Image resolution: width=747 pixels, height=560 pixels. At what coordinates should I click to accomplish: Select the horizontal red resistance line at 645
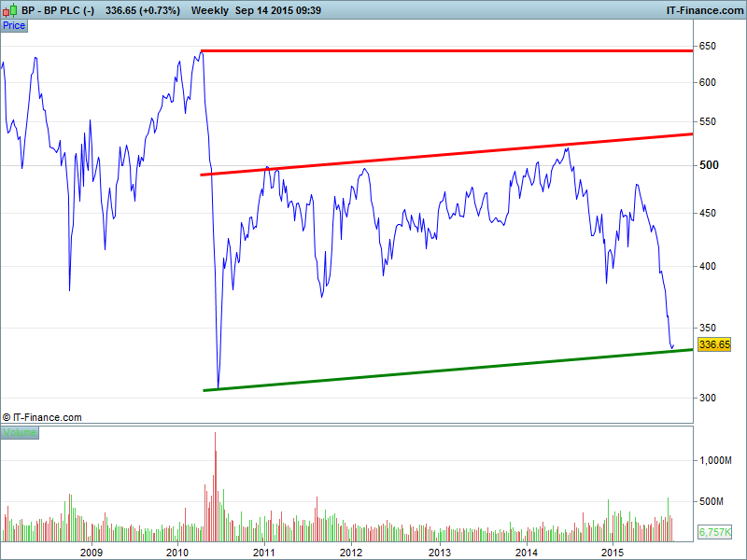click(x=447, y=50)
